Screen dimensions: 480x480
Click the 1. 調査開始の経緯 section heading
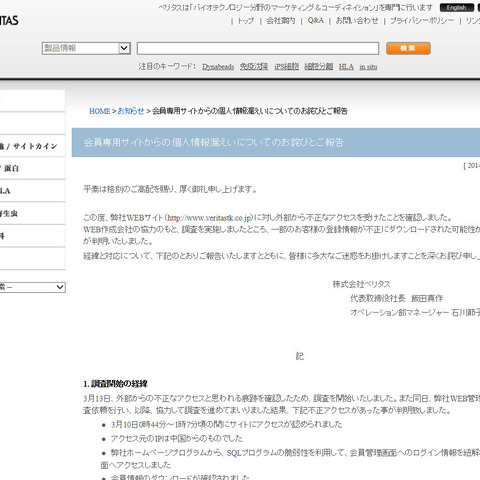tap(115, 384)
